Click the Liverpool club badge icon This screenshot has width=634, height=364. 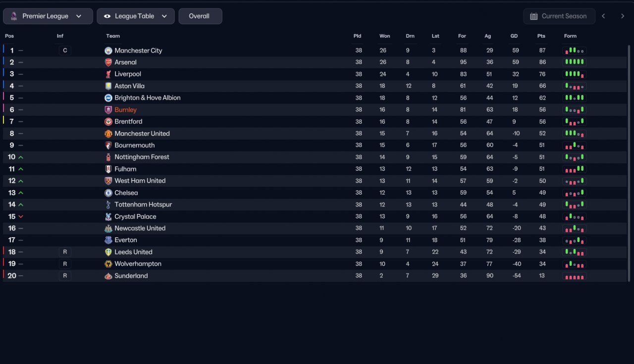(108, 74)
